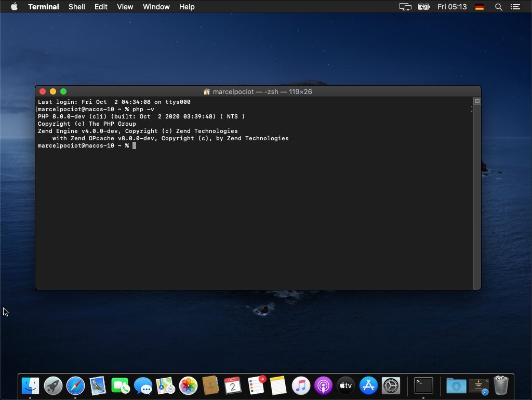Open the View menu
The image size is (532, 400).
coord(125,7)
